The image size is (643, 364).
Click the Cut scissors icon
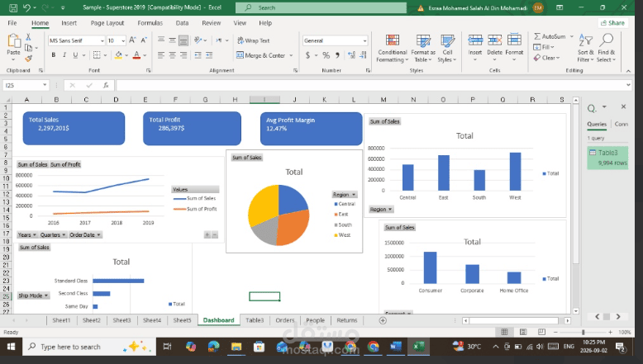(28, 37)
